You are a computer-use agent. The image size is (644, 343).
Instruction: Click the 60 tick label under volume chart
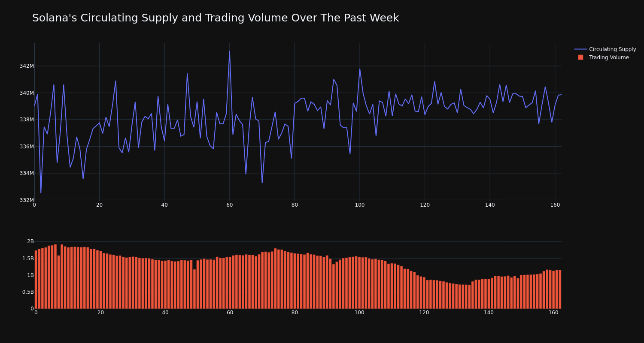pos(230,313)
